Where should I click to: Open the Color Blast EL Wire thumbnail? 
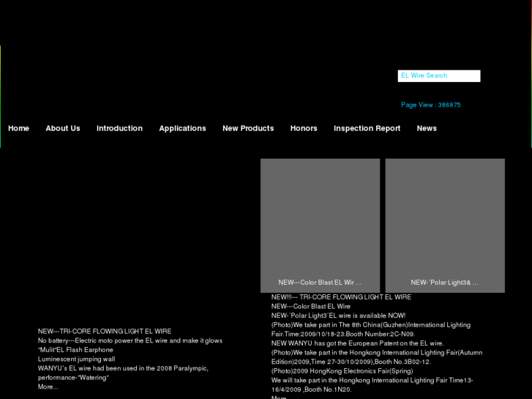pos(320,225)
